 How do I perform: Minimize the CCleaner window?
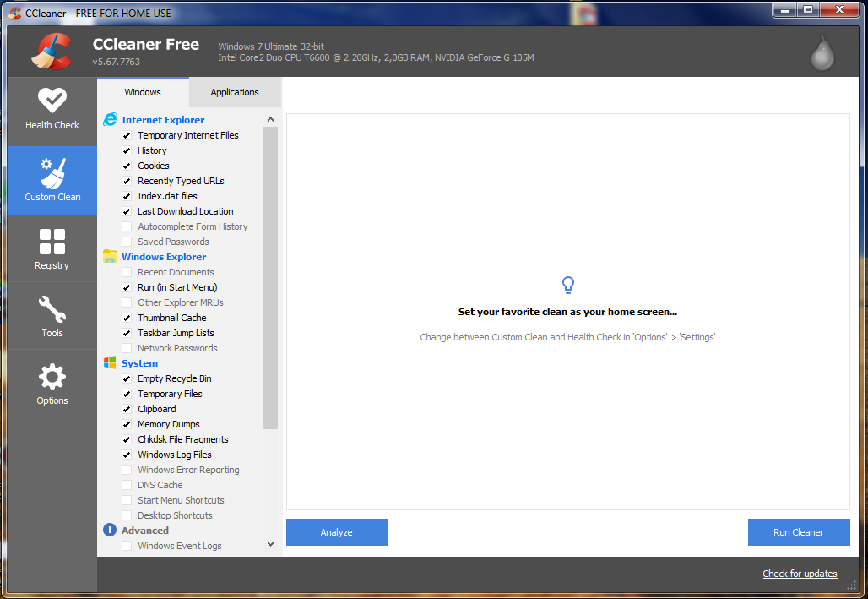[784, 9]
